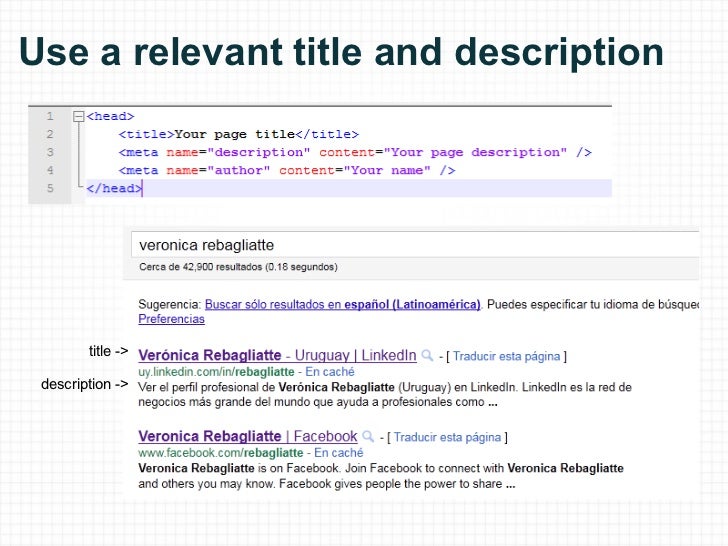This screenshot has width=728, height=546.
Task: Open Veronica Rebagliatte Facebook result
Action: [248, 436]
